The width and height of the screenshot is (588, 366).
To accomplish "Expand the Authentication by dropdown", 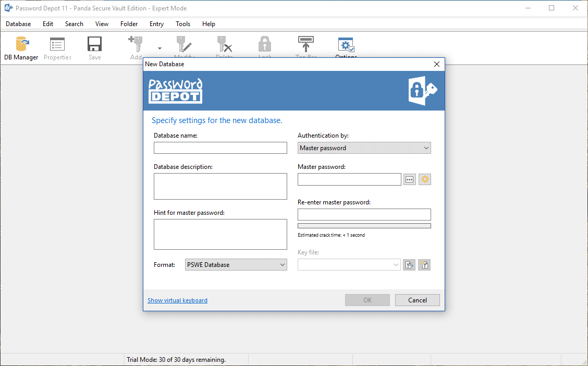I will coord(364,148).
